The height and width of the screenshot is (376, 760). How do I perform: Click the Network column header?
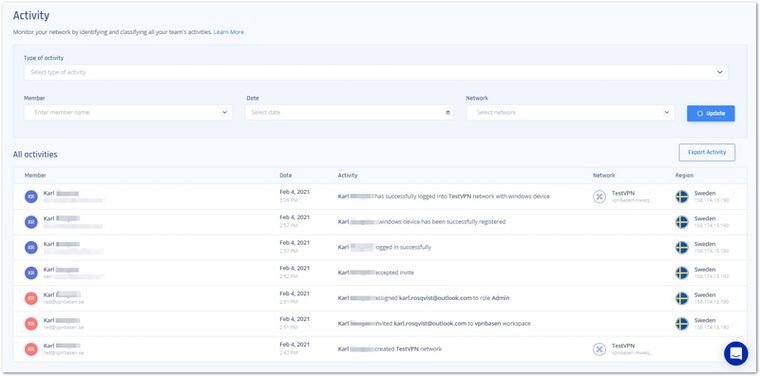[x=603, y=175]
